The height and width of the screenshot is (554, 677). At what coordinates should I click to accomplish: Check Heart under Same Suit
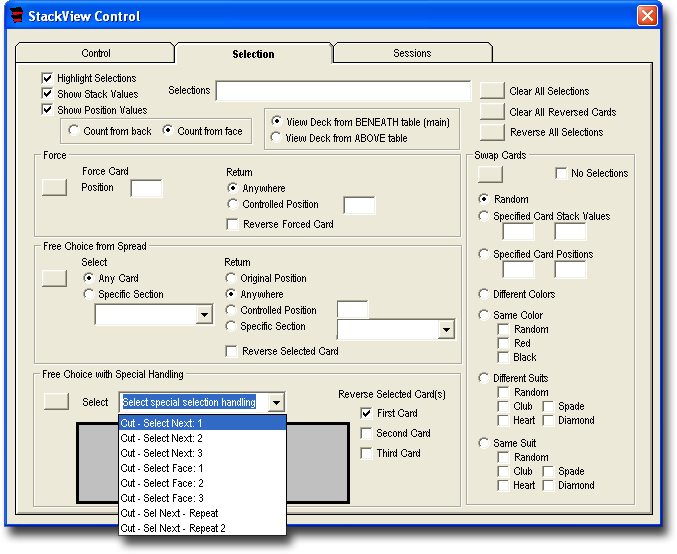[x=503, y=485]
